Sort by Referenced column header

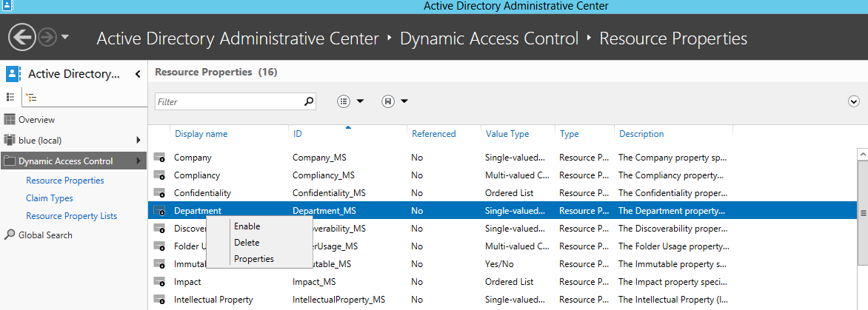(433, 134)
